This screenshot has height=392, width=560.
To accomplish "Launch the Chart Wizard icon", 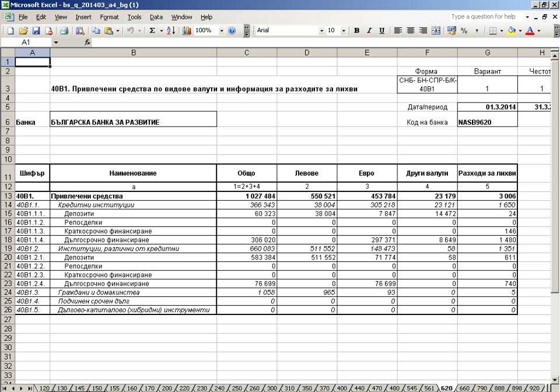I will pyautogui.click(x=187, y=31).
